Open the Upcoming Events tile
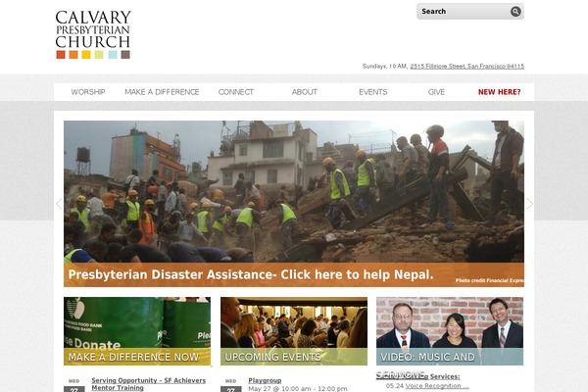This screenshot has height=392, width=588. 294,331
